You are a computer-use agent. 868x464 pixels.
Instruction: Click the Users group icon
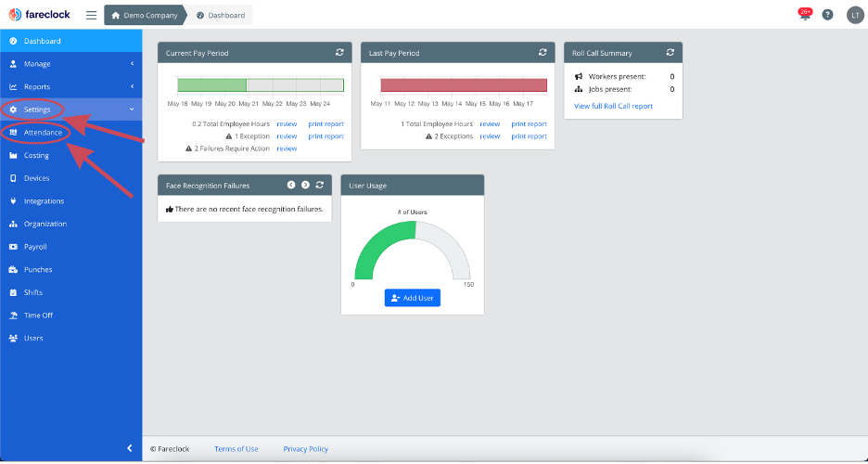coord(13,339)
